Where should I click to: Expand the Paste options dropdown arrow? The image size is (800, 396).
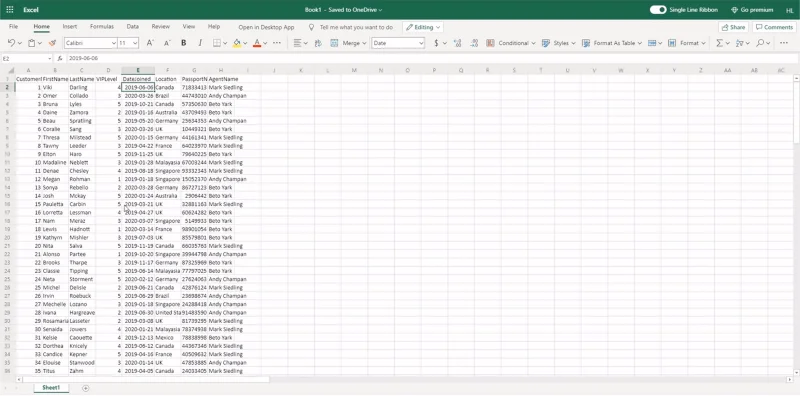[39, 43]
